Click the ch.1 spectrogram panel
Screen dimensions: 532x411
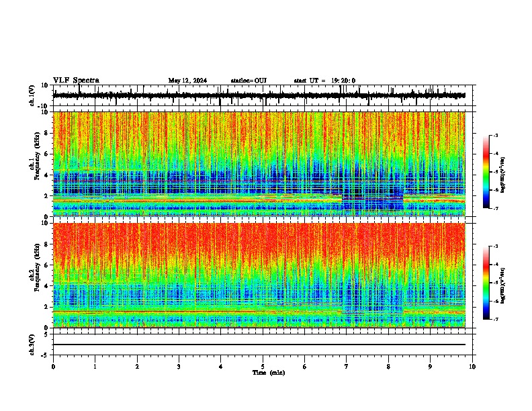(259, 164)
